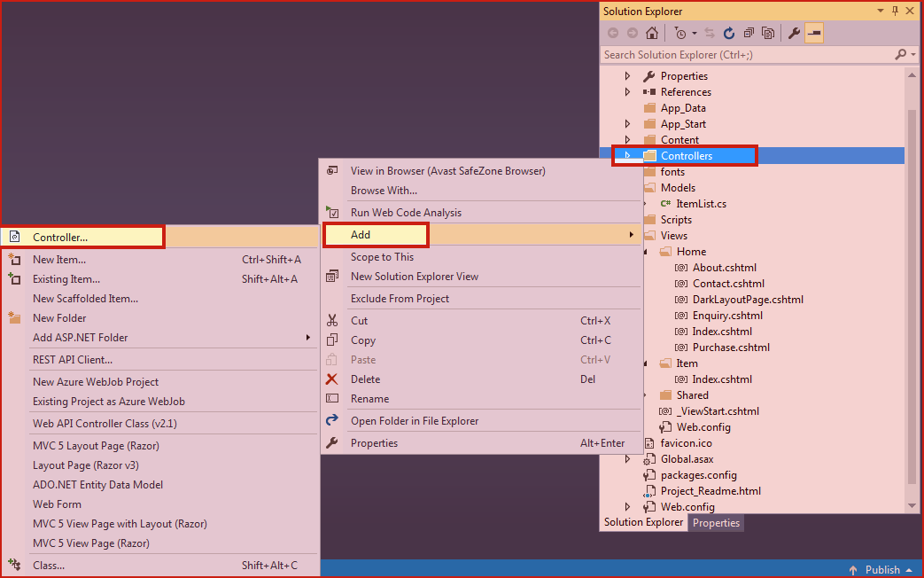Image resolution: width=924 pixels, height=578 pixels.
Task: Expand the References node
Action: tap(627, 92)
